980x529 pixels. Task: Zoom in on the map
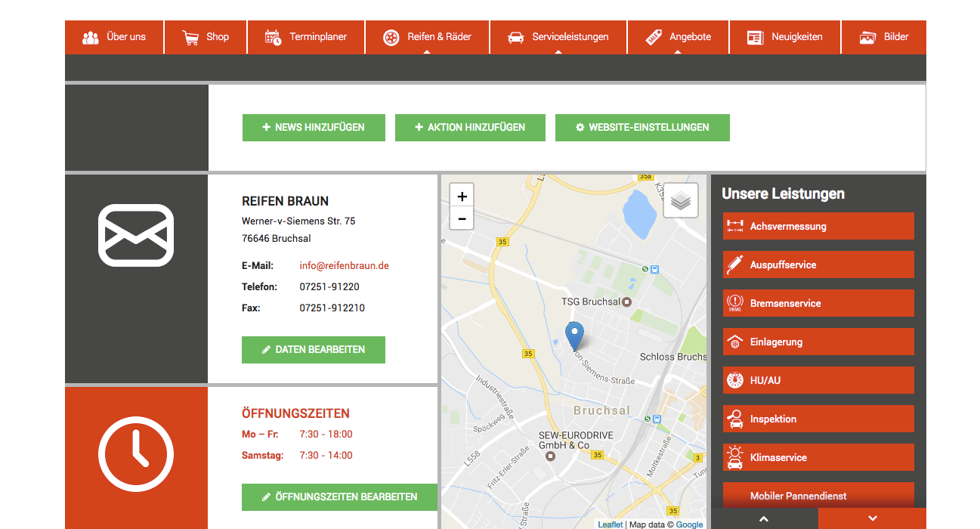coord(462,196)
